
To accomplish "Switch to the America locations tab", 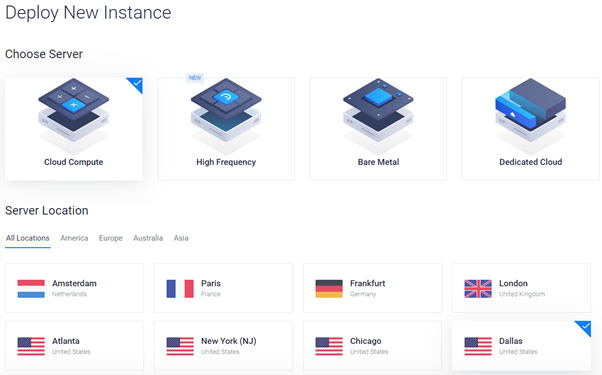I will 74,238.
